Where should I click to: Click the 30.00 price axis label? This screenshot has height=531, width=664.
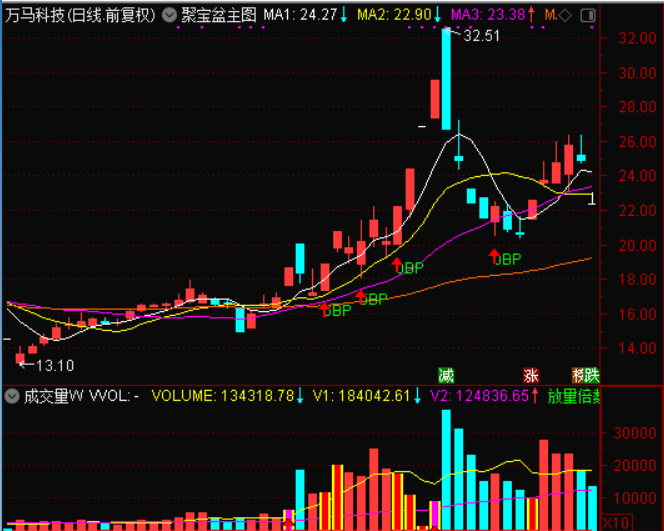pos(637,73)
